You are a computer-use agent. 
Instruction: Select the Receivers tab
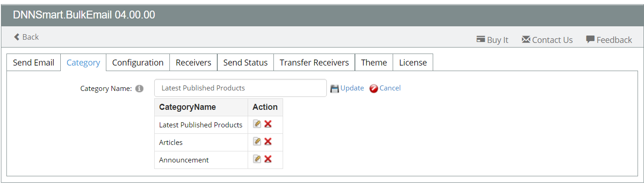193,62
